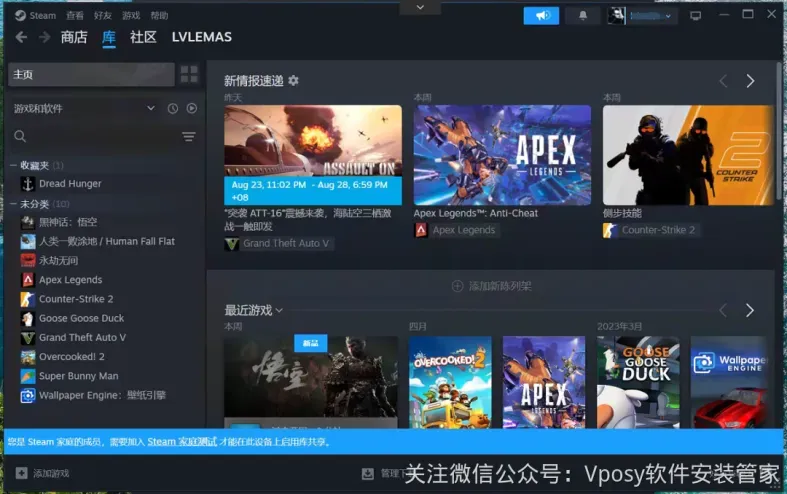
Task: Open 新情报速递 settings gear
Action: 294,80
